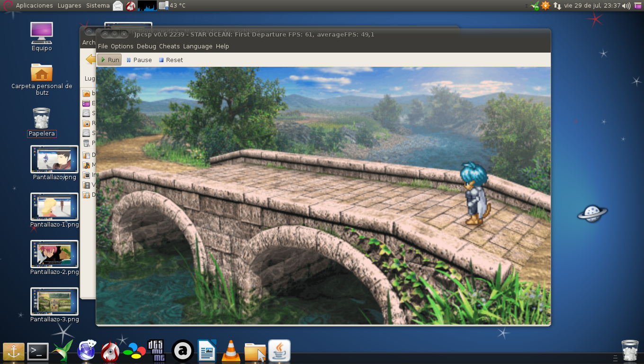Open the volume control in top panel
This screenshot has width=644, height=364.
626,6
